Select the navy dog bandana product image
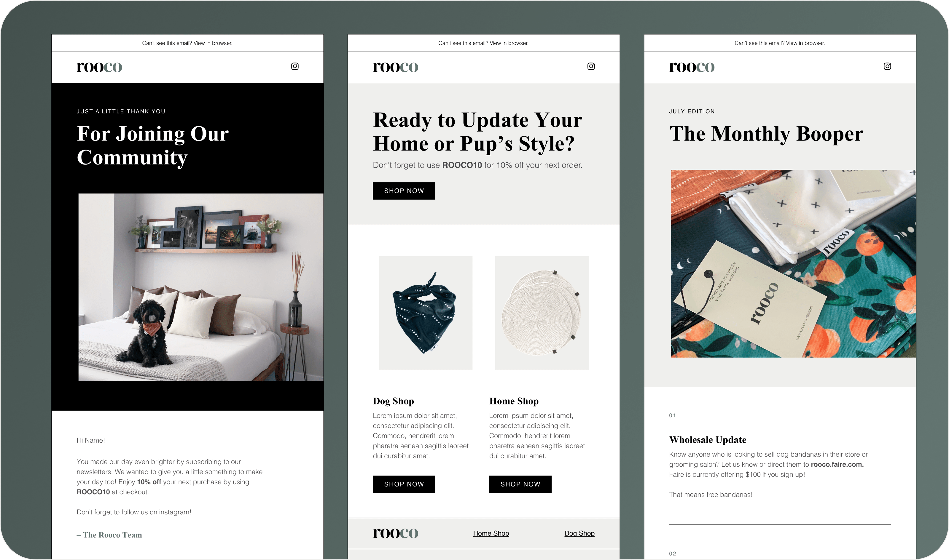 pyautogui.click(x=425, y=313)
